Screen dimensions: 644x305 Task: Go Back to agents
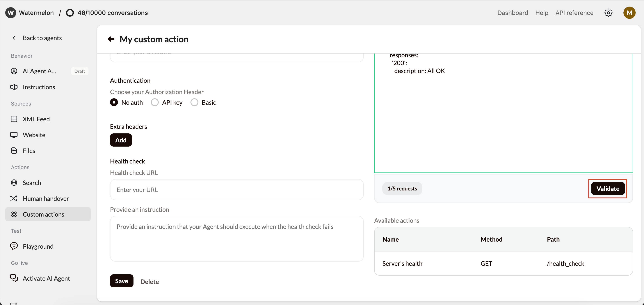42,38
